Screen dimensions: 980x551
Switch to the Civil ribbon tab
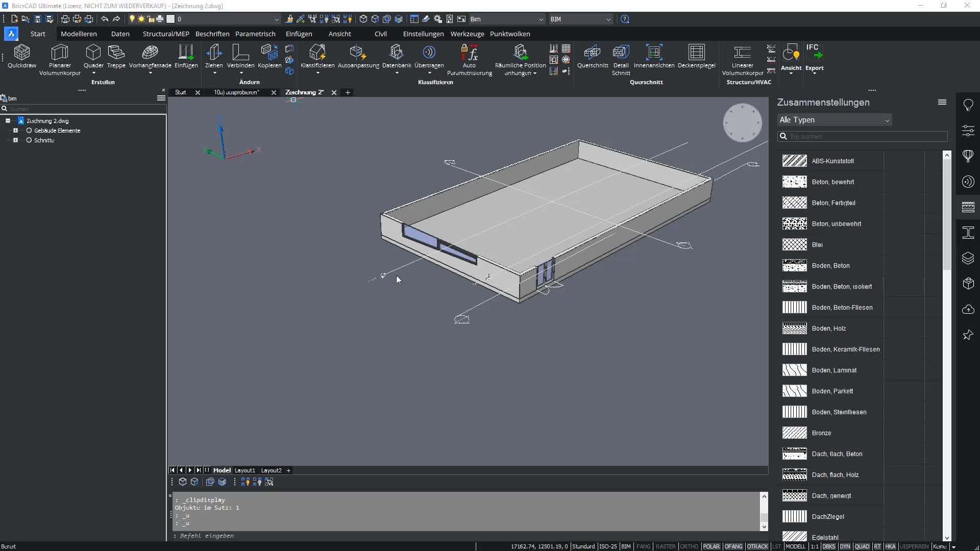tap(381, 34)
